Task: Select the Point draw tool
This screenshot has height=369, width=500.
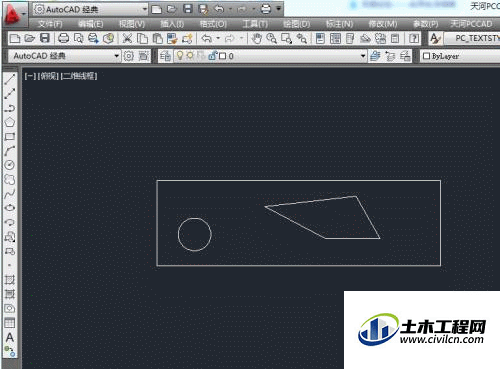Action: 10,265
